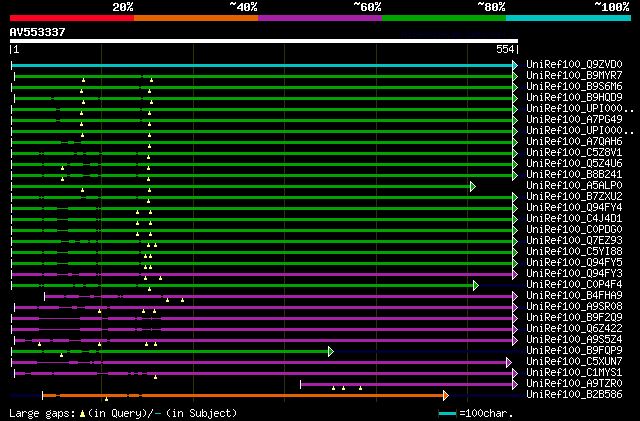The width and height of the screenshot is (640, 421).
Task: Select hit label UniRef100_B4FHA9
Action: coord(574,296)
